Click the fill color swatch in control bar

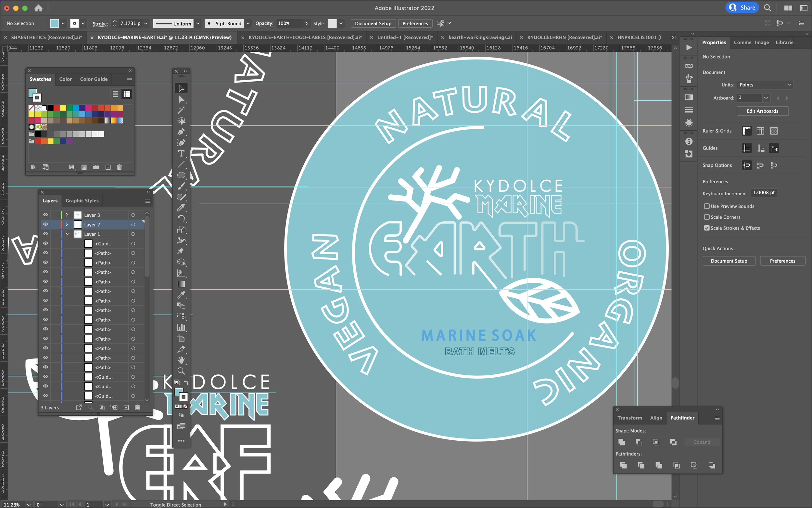point(54,23)
